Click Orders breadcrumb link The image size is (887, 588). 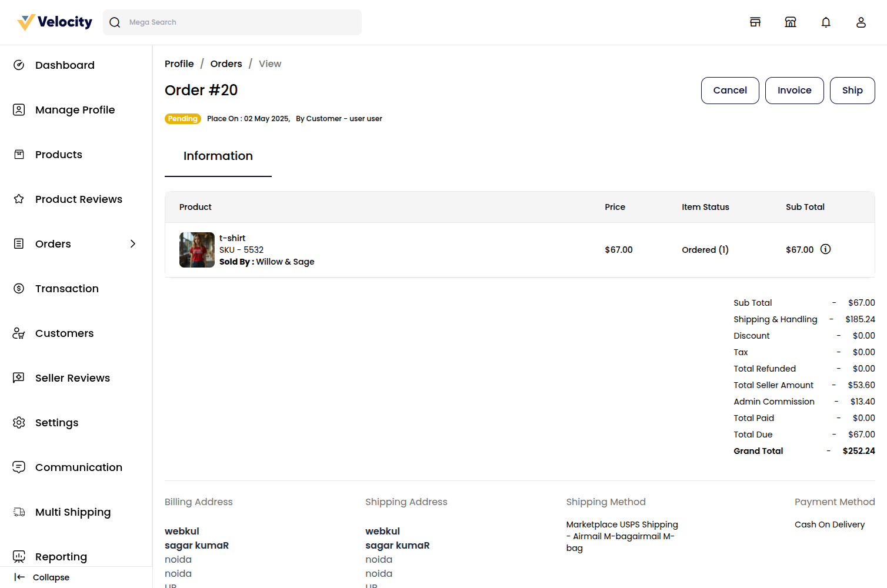point(226,64)
